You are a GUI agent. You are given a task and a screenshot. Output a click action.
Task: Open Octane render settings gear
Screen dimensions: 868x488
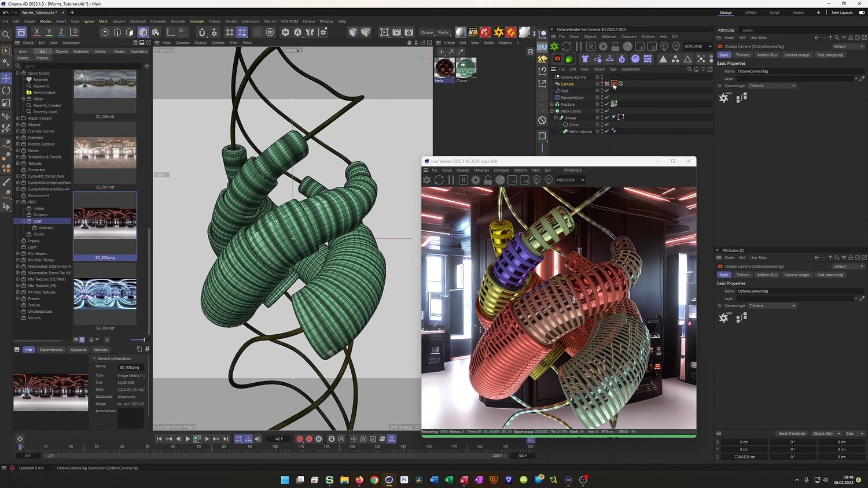click(603, 46)
